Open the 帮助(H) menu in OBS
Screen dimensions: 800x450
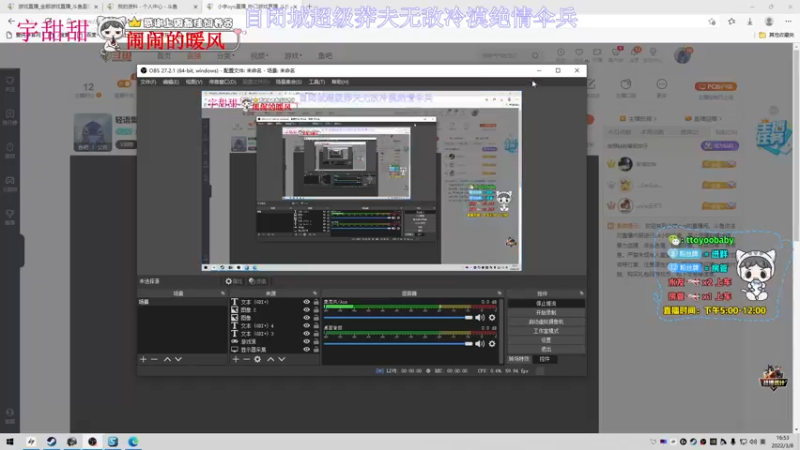(x=340, y=82)
